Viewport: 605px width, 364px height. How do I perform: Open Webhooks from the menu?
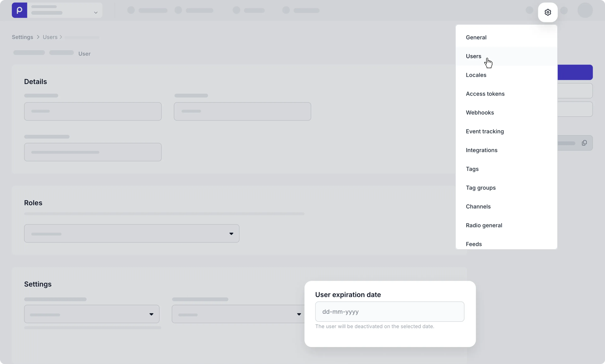click(480, 113)
